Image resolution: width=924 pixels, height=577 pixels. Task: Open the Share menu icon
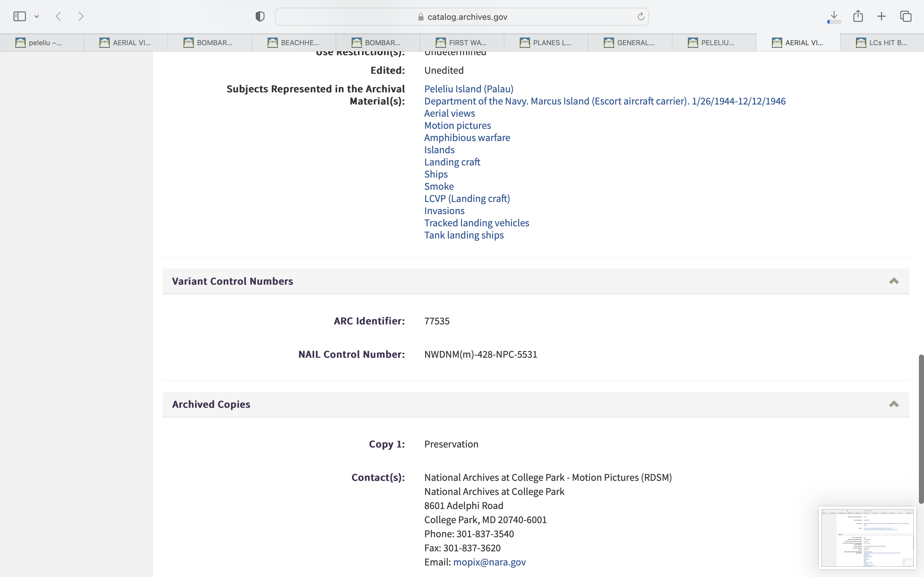pyautogui.click(x=858, y=16)
